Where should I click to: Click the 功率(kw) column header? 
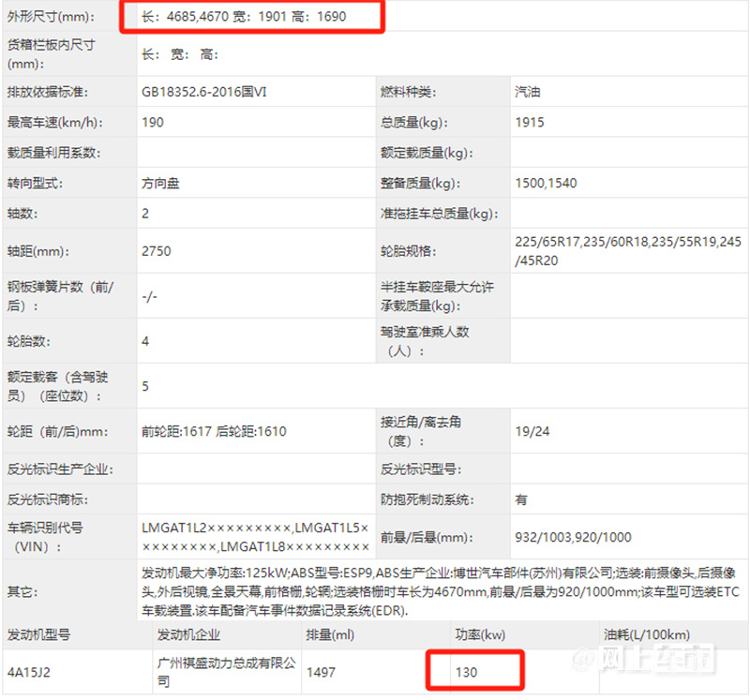480,634
